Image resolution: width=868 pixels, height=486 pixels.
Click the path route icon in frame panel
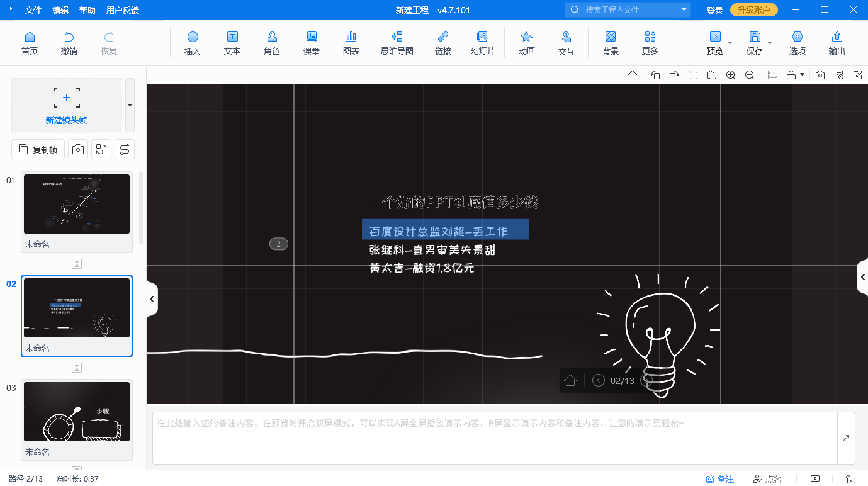125,149
